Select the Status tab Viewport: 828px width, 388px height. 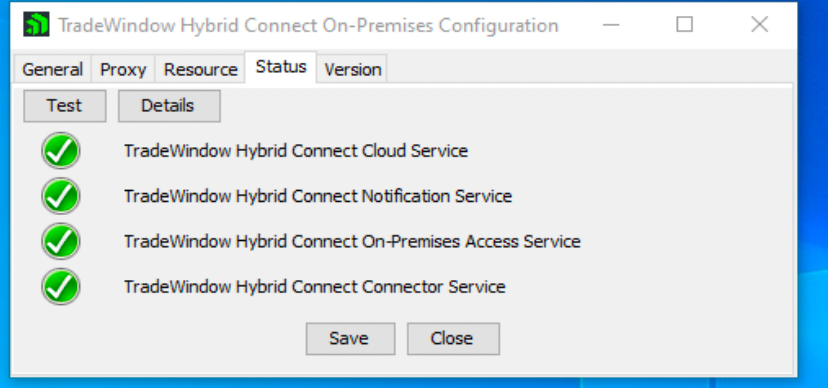[281, 67]
